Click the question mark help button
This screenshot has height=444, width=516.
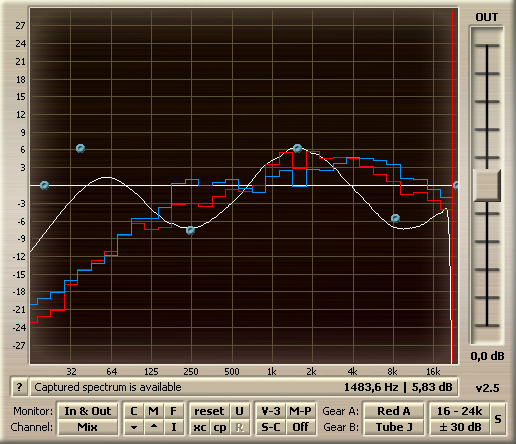pos(19,387)
